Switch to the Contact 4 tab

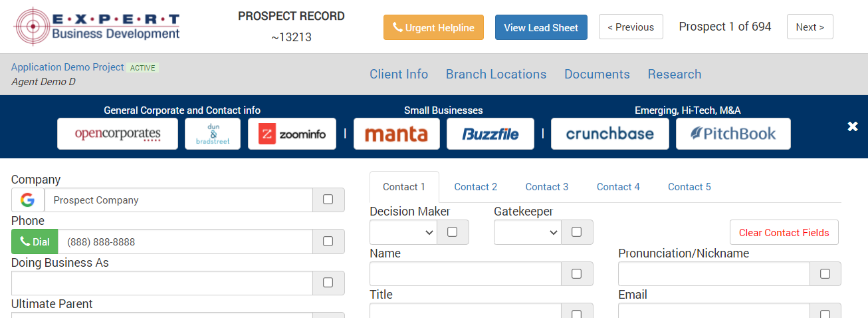[618, 187]
